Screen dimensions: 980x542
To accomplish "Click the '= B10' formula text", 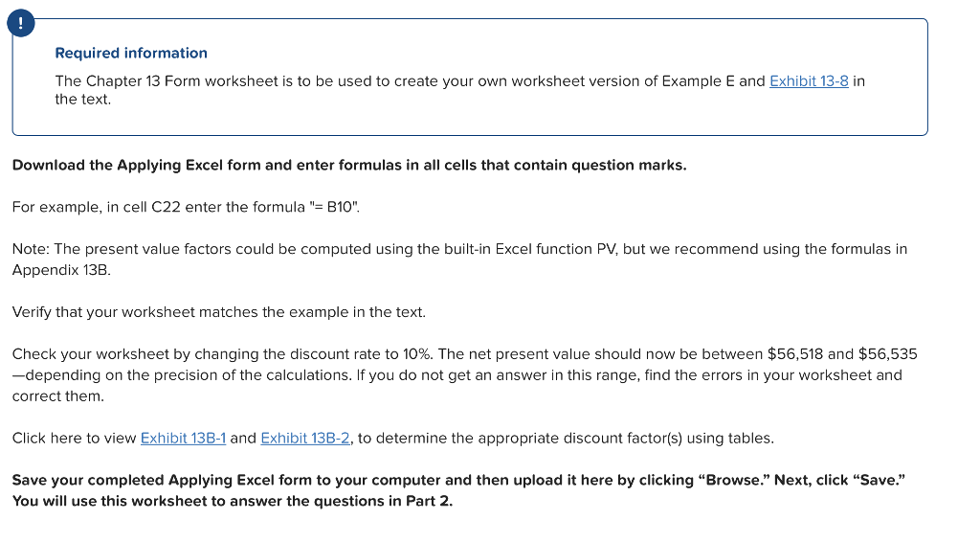I will [x=334, y=207].
